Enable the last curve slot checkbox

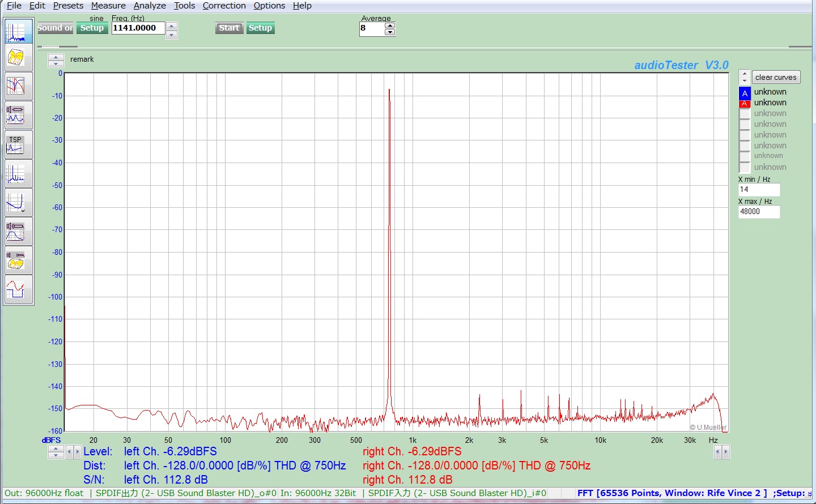coord(745,168)
